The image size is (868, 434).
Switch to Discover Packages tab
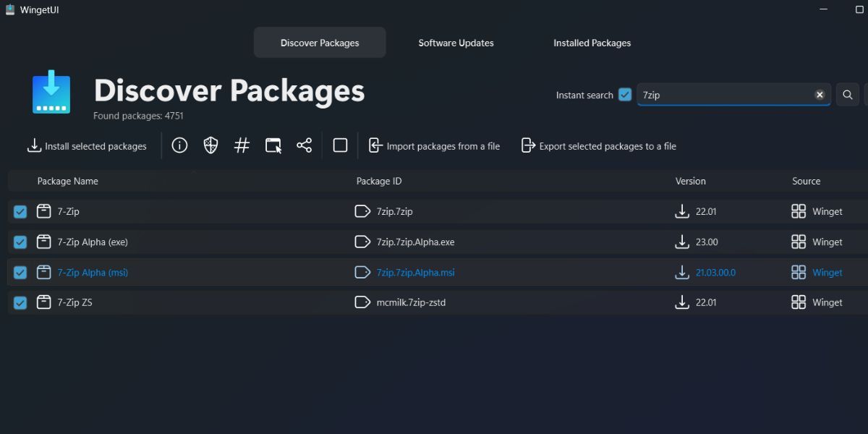pyautogui.click(x=320, y=43)
